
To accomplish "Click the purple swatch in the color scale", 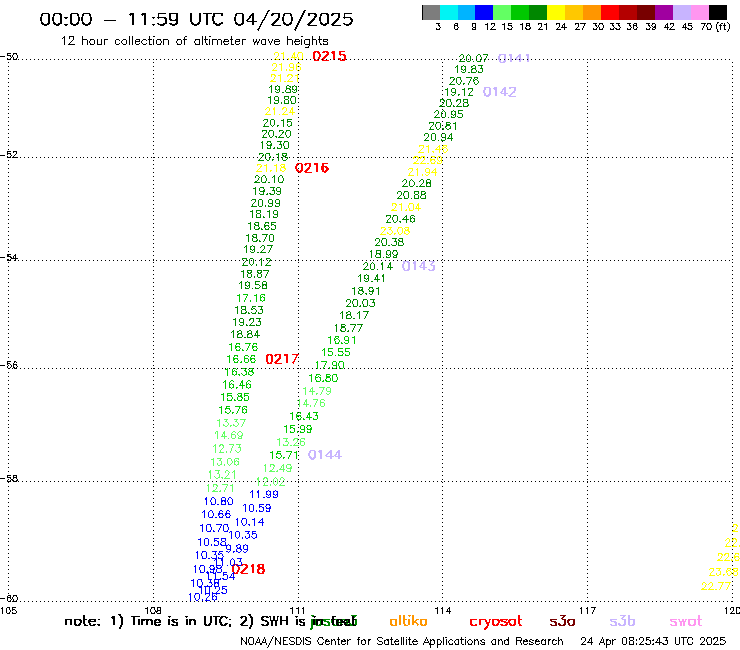I will pyautogui.click(x=664, y=12).
